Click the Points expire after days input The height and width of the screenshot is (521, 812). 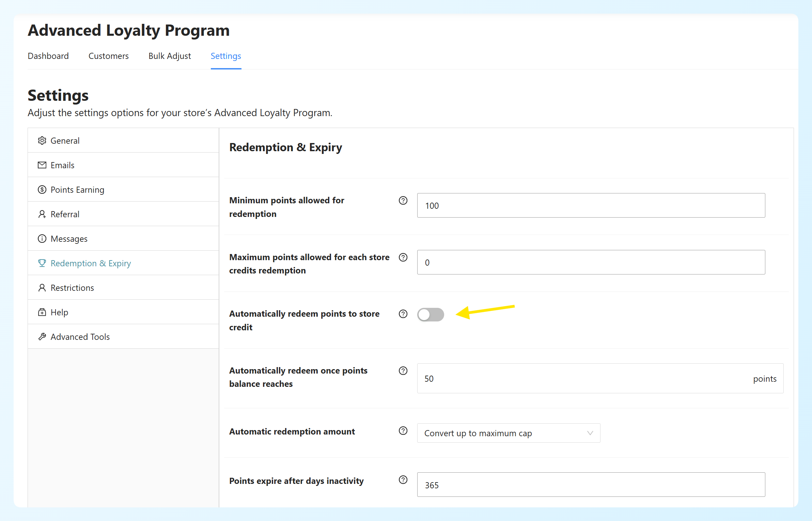(591, 485)
